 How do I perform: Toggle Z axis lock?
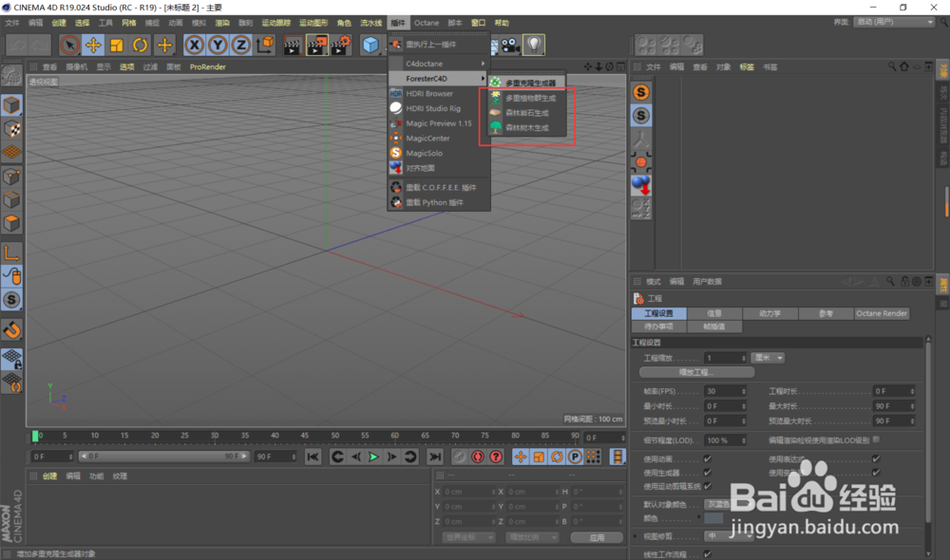click(x=240, y=45)
